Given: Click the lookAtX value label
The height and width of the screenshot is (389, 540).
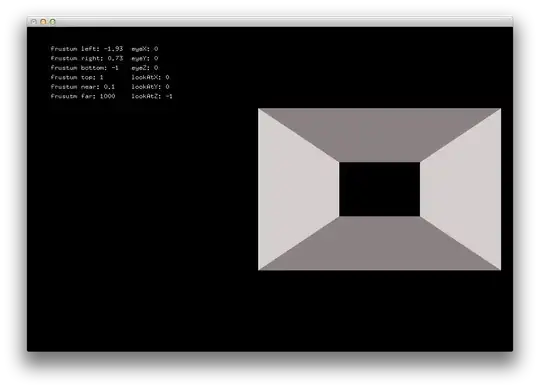Looking at the screenshot, I should click(150, 77).
